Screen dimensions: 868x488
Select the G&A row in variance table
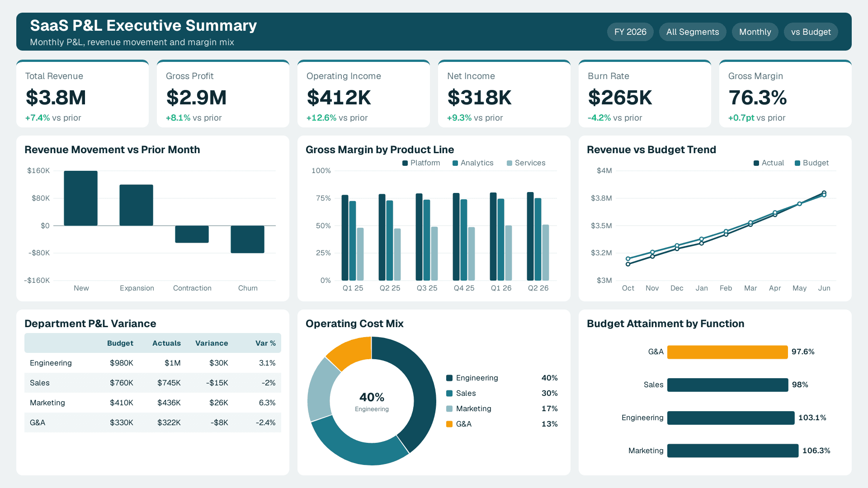point(153,422)
